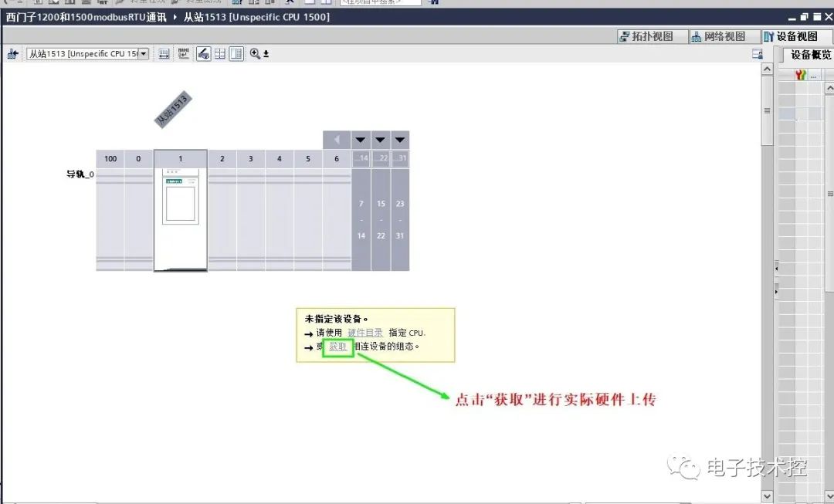Click the 导轨_0 rail label
This screenshot has width=834, height=504.
tap(80, 174)
